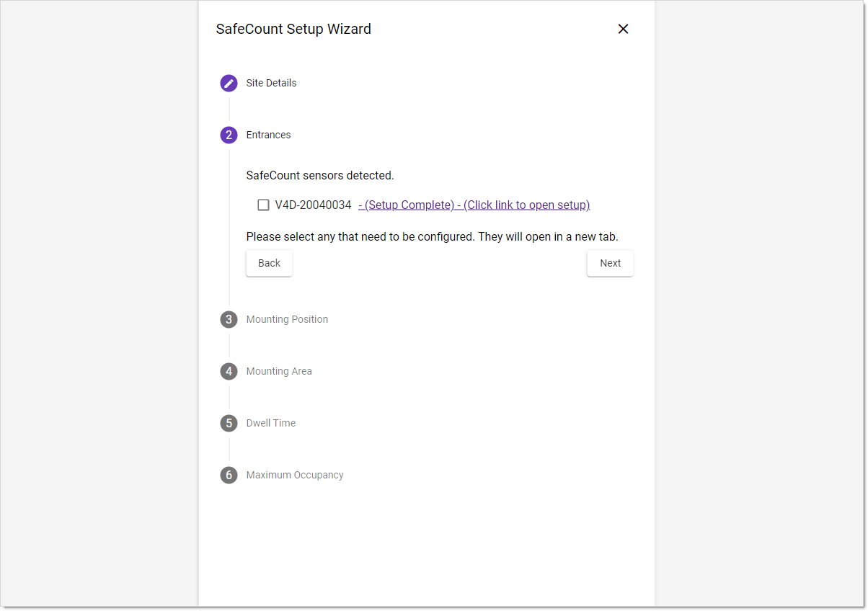Open the Site Details step label
Screen dimensions: 868x611
[x=271, y=83]
